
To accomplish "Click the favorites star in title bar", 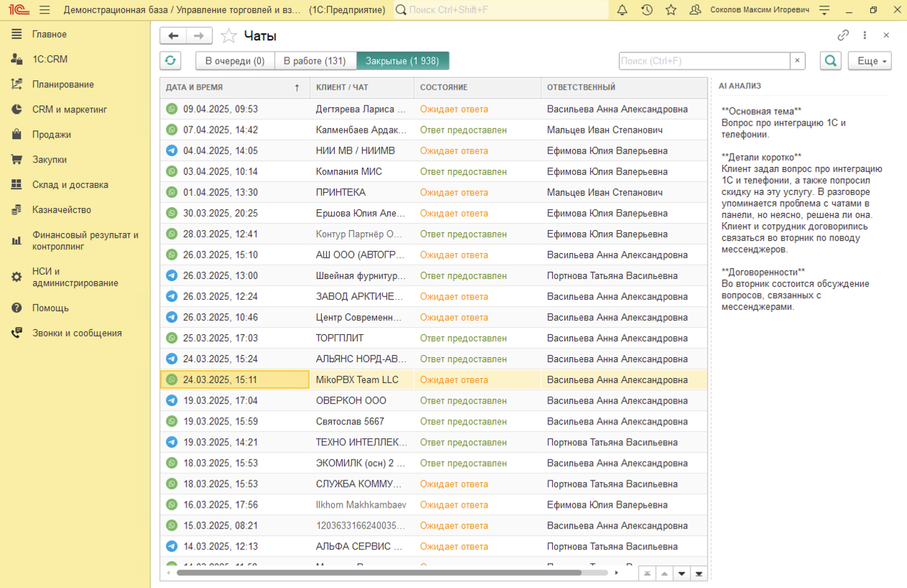I will coord(671,10).
